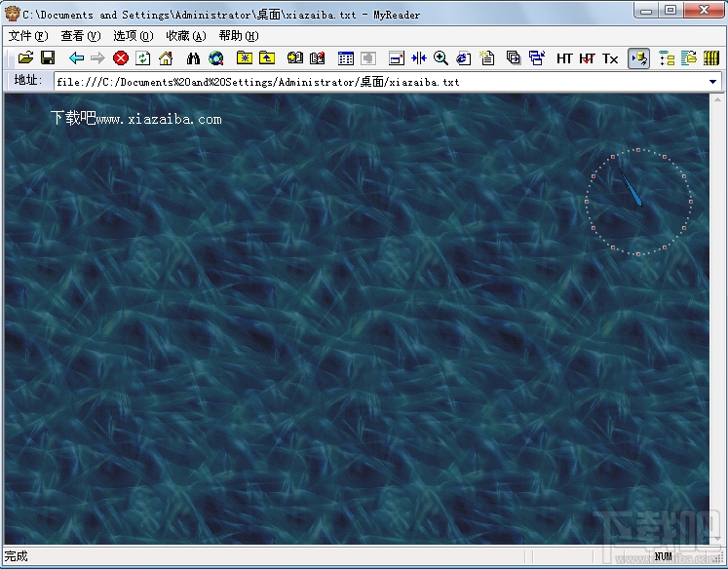The height and width of the screenshot is (569, 728).
Task: Open the 帮助(H) help menu
Action: (238, 35)
